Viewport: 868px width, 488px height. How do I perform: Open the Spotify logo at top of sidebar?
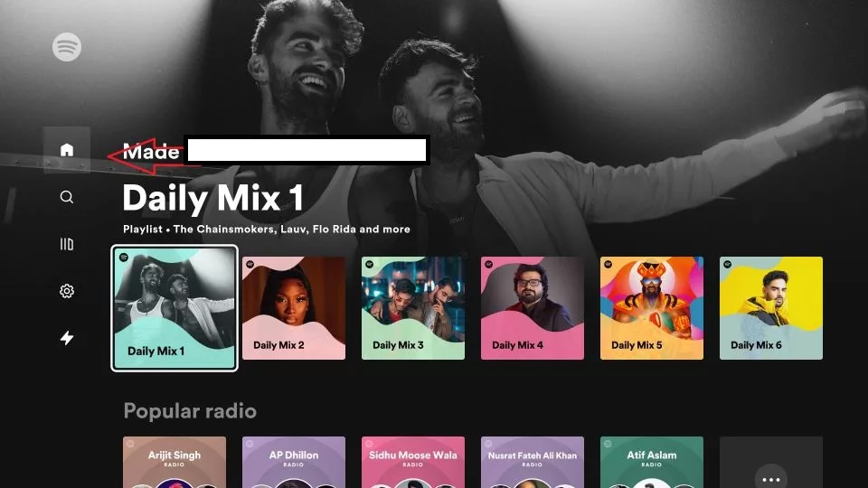(67, 47)
